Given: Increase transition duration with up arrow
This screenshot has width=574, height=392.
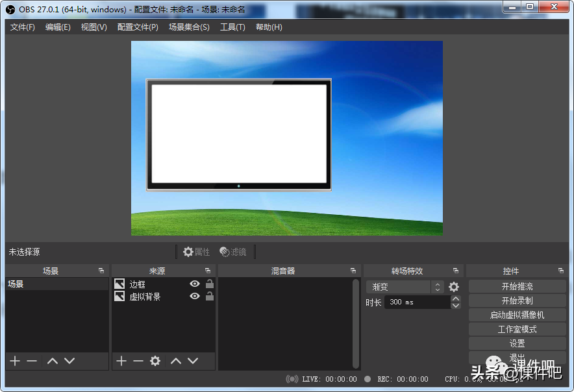Looking at the screenshot, I should point(455,299).
